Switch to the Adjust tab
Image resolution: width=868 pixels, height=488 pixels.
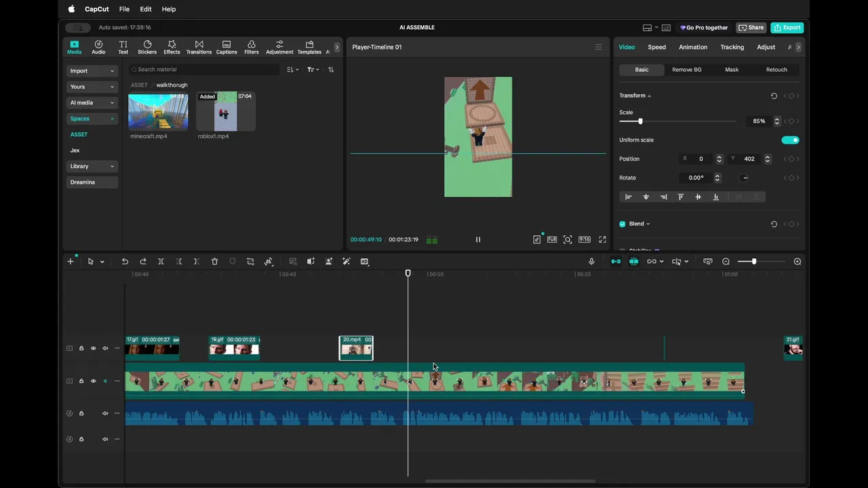point(766,47)
